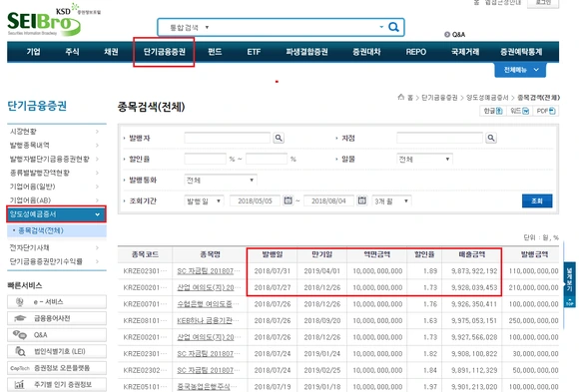Click the search magnifier in the top search bar

(x=393, y=27)
